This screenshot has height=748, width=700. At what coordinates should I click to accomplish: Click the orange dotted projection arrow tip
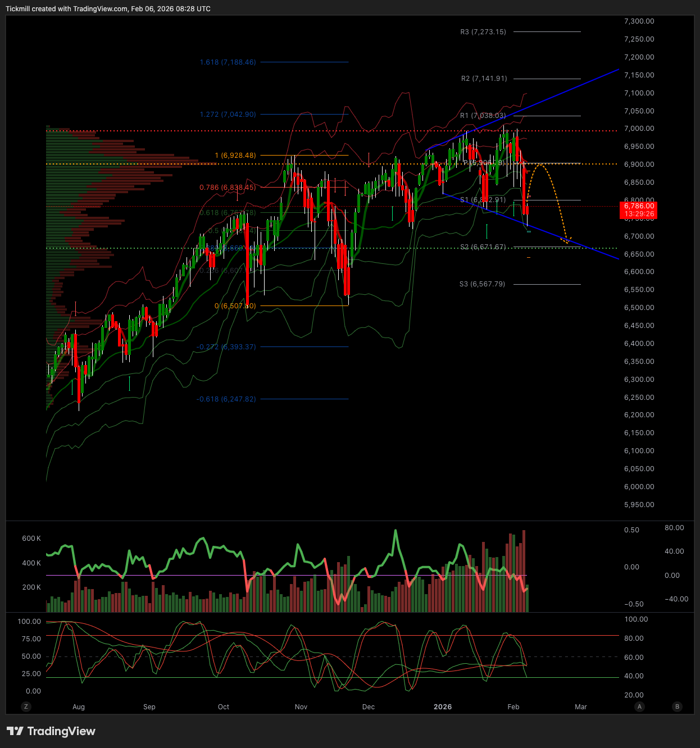[566, 241]
